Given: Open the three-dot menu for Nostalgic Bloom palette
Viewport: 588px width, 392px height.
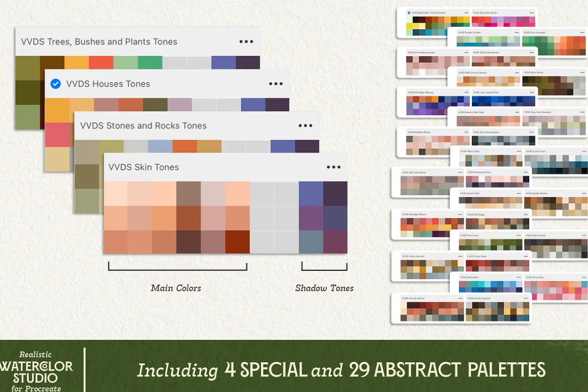Looking at the screenshot, I should click(460, 214).
